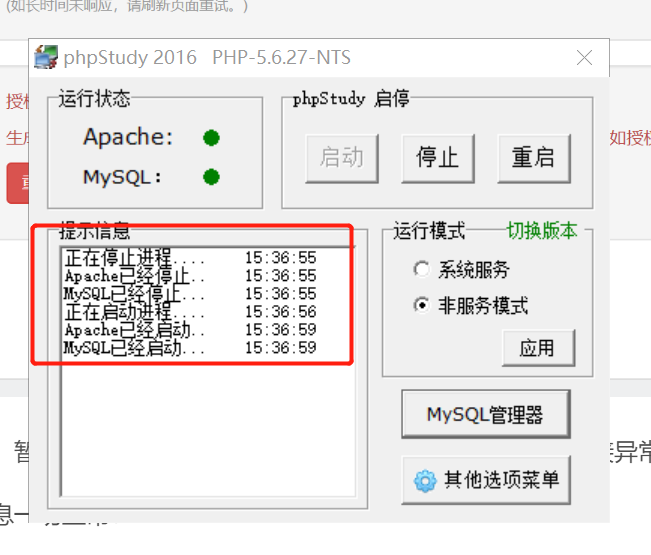
Task: Click the disabled 启动 button
Action: (x=342, y=158)
